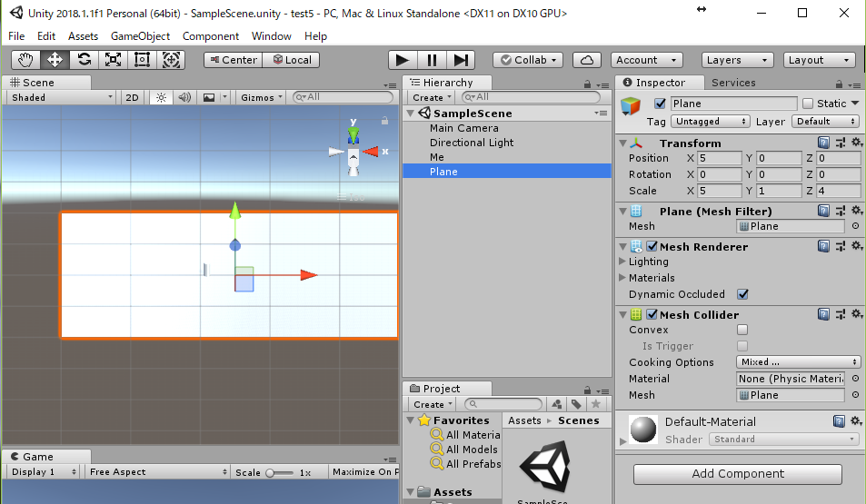Search by type icon in Project panel
866x504 pixels.
click(x=557, y=404)
